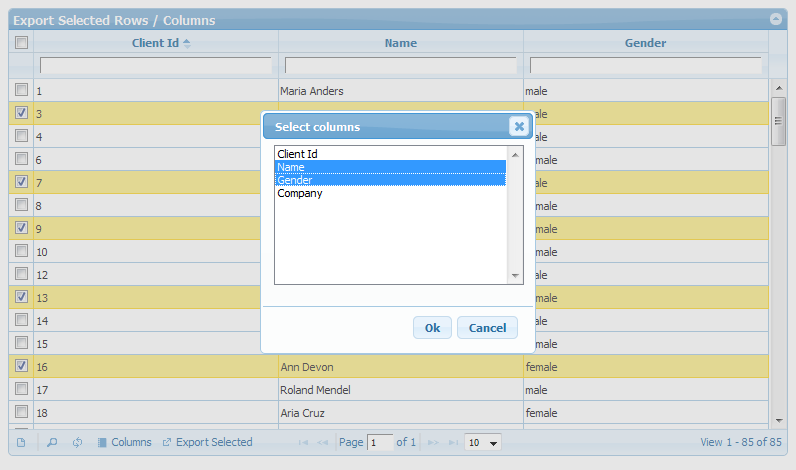This screenshot has height=470, width=796.
Task: Toggle the select-all checkbox in header
Action: [x=21, y=42]
